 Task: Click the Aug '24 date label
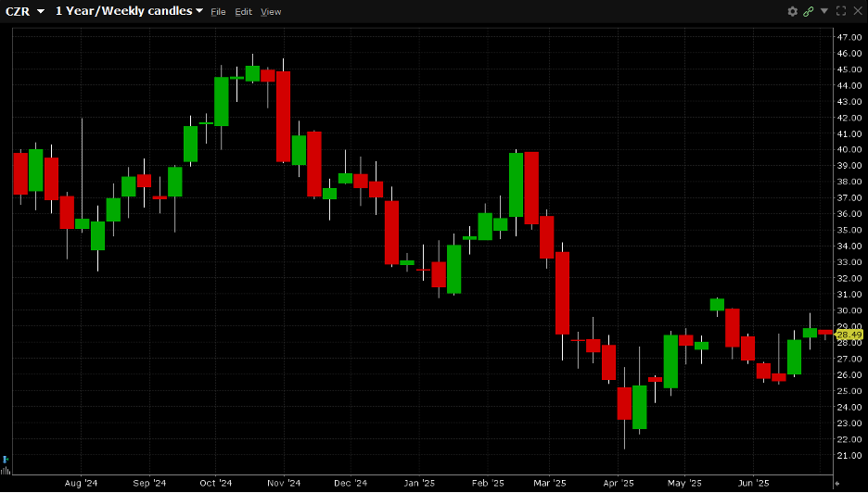click(81, 483)
